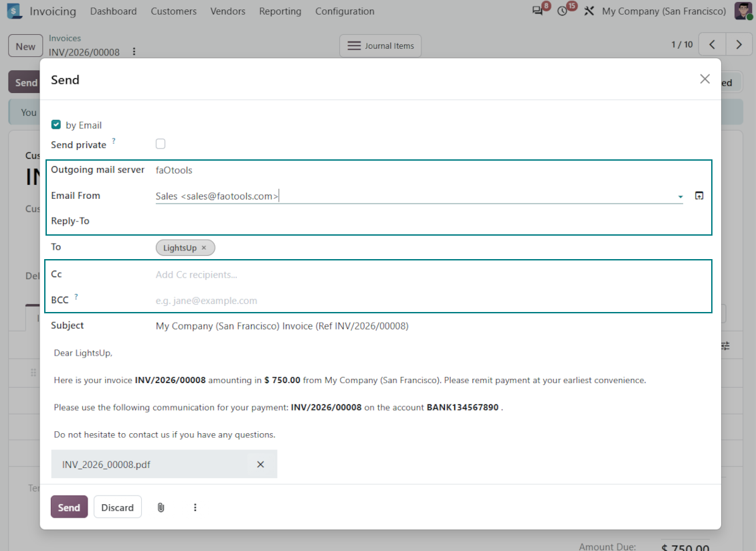Attach a file with the paperclip icon
Viewport: 756px width, 551px height.
click(161, 507)
